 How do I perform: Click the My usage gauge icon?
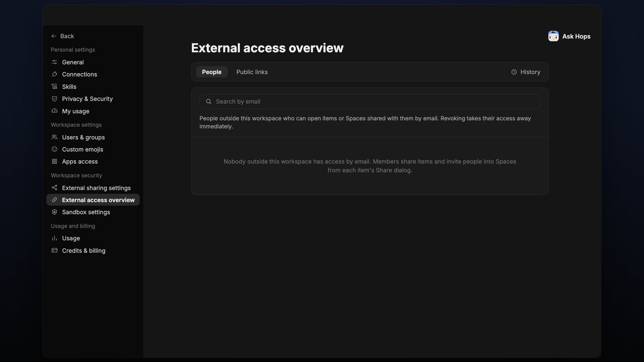point(54,111)
